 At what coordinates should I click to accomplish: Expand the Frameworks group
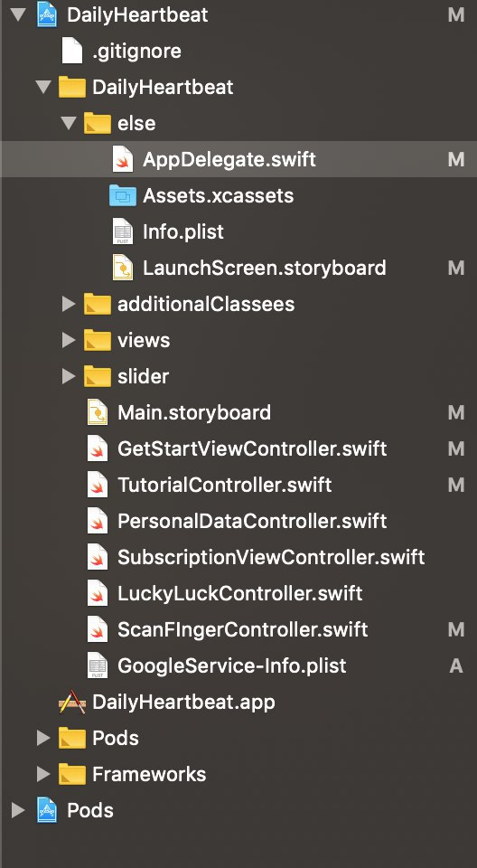coord(43,774)
